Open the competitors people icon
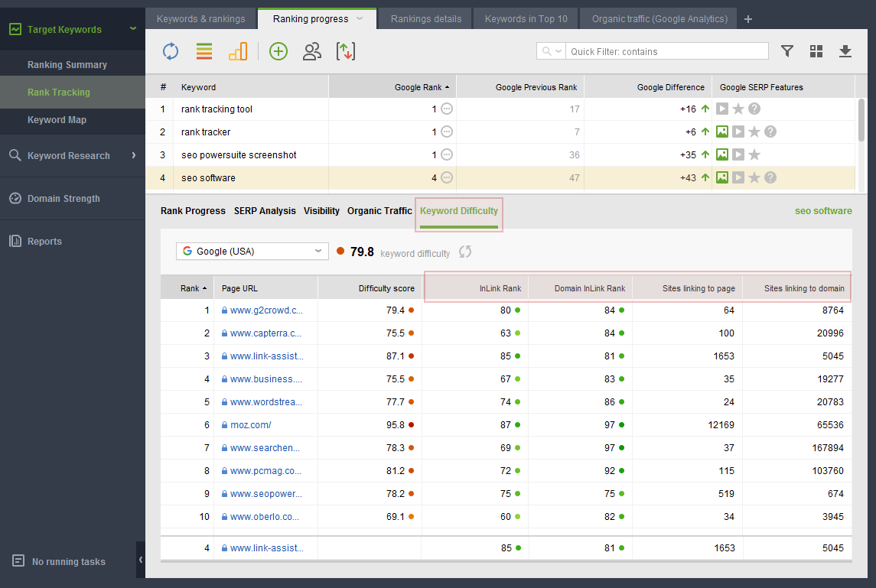The image size is (876, 588). click(x=311, y=51)
